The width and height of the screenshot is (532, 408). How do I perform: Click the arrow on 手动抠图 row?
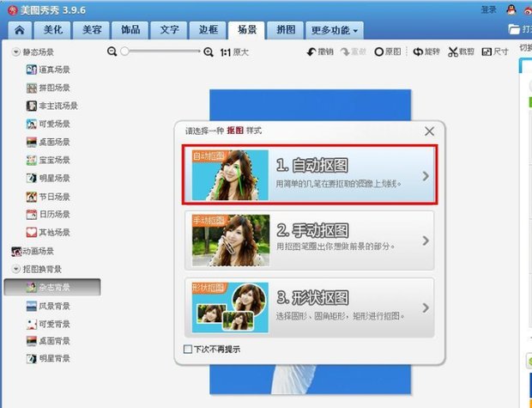(426, 241)
